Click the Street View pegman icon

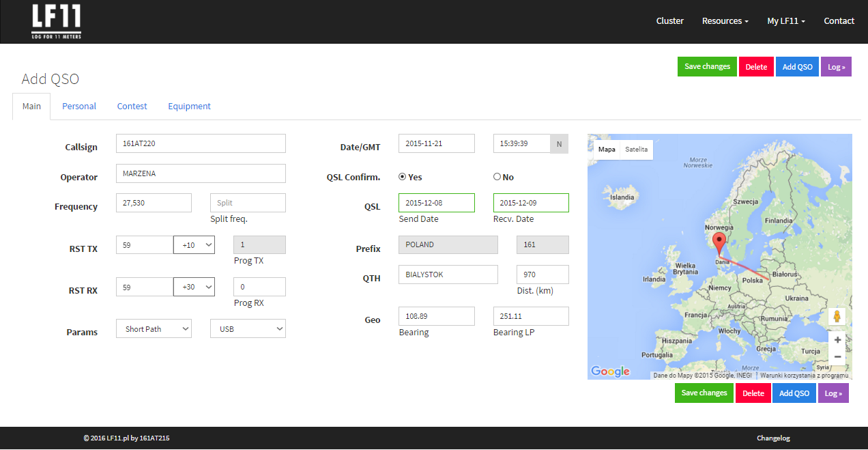click(837, 316)
